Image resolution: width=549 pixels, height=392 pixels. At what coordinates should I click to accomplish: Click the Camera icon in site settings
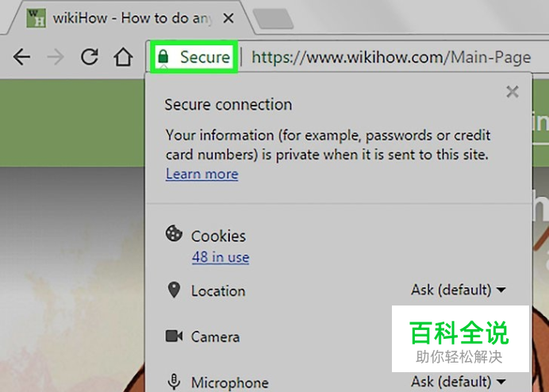coord(174,336)
